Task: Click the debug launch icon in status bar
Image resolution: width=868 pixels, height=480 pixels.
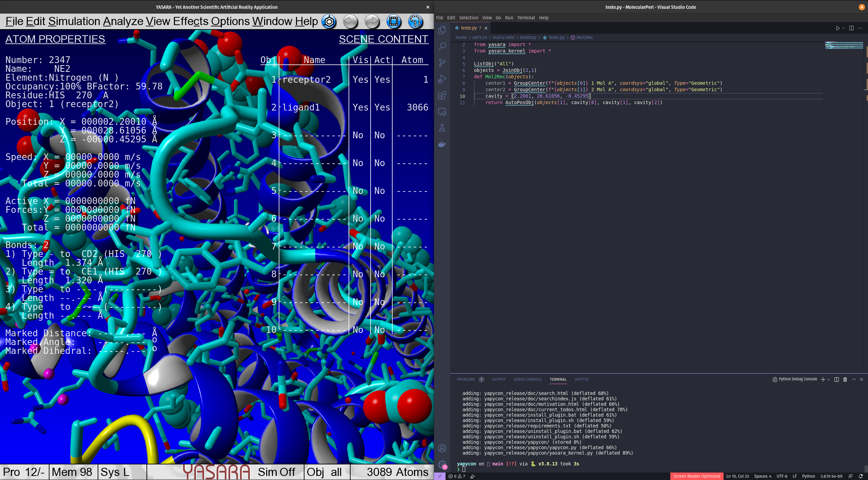Action: pos(473,476)
